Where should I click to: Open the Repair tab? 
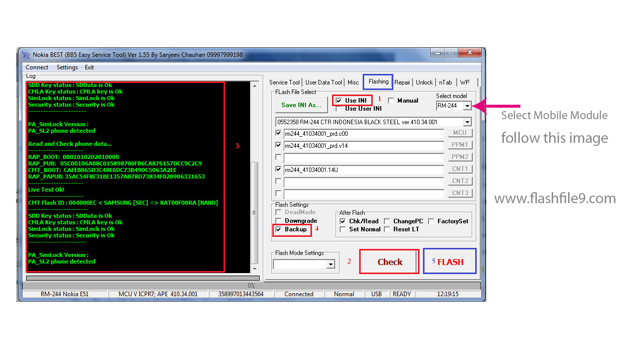[x=402, y=82]
